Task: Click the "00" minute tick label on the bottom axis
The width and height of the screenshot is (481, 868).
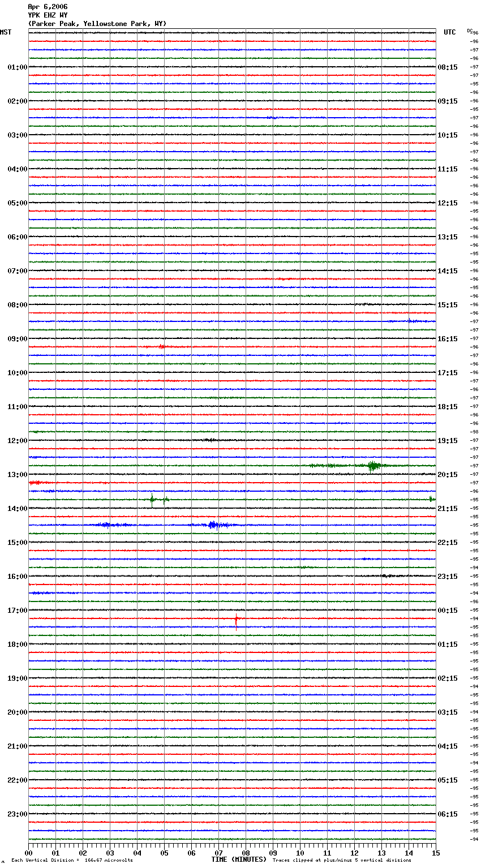Action: pyautogui.click(x=28, y=853)
